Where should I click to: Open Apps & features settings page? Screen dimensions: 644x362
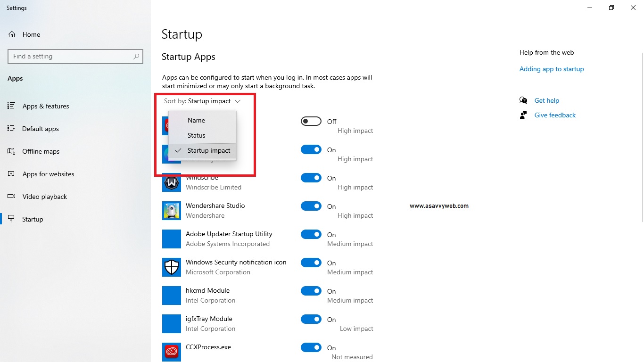click(45, 106)
